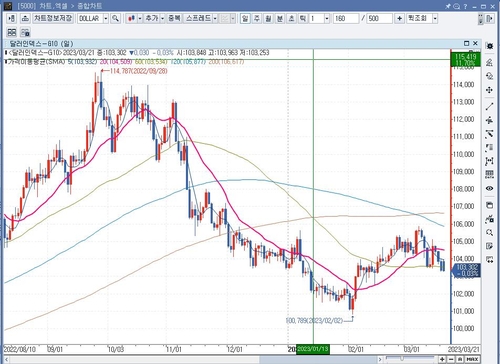
Task: Select the 주 weekly period toggle
Action: pos(257,18)
